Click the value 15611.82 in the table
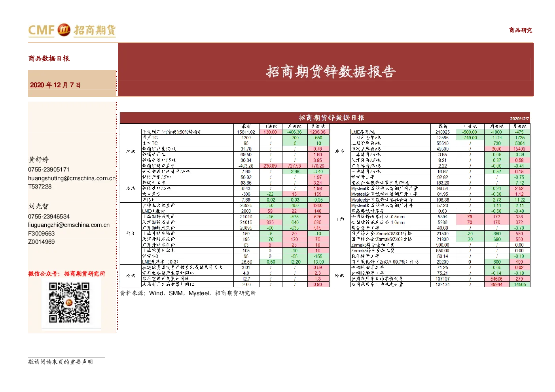Image resolution: width=555 pixels, height=392 pixels. pos(246,132)
